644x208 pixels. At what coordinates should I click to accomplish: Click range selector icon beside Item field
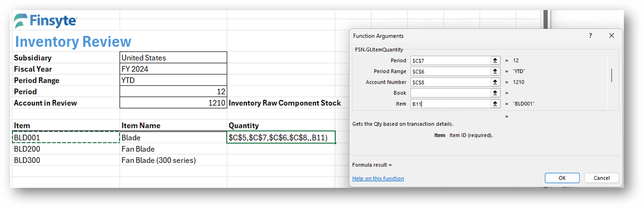495,104
